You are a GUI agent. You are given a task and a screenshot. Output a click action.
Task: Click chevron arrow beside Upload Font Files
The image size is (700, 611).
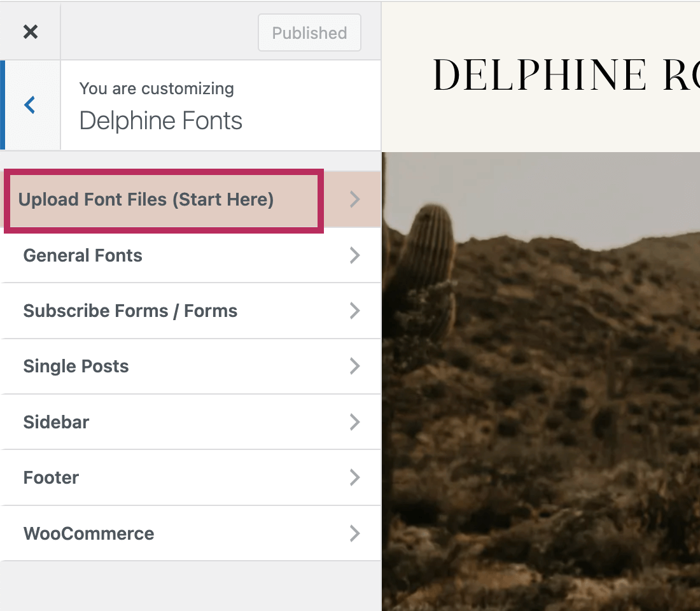(355, 200)
